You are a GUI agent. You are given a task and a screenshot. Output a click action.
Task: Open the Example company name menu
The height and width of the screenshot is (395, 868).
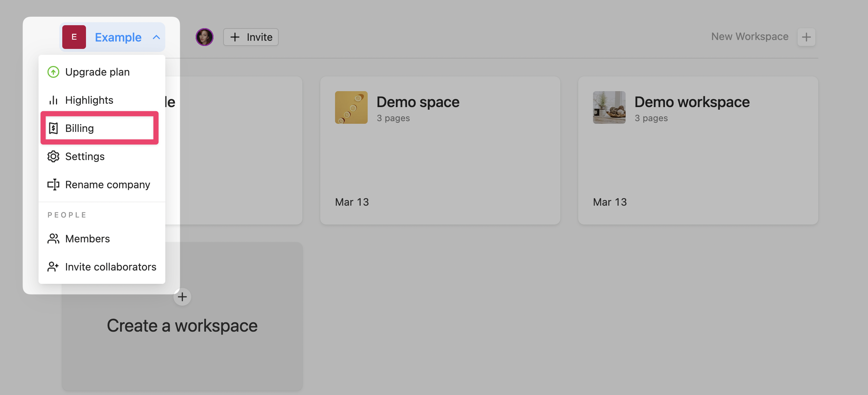tap(118, 37)
